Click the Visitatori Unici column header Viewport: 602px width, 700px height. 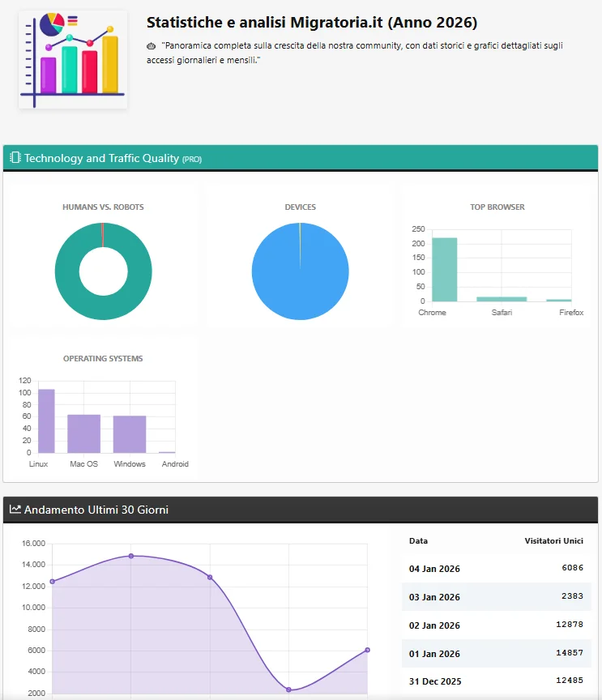tap(553, 540)
